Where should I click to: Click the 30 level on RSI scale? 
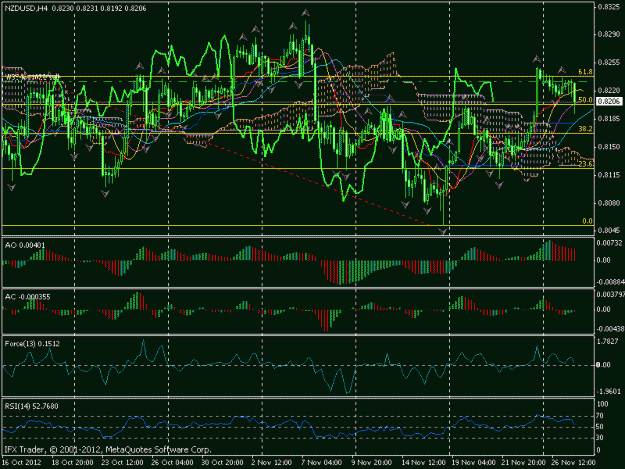[600, 438]
